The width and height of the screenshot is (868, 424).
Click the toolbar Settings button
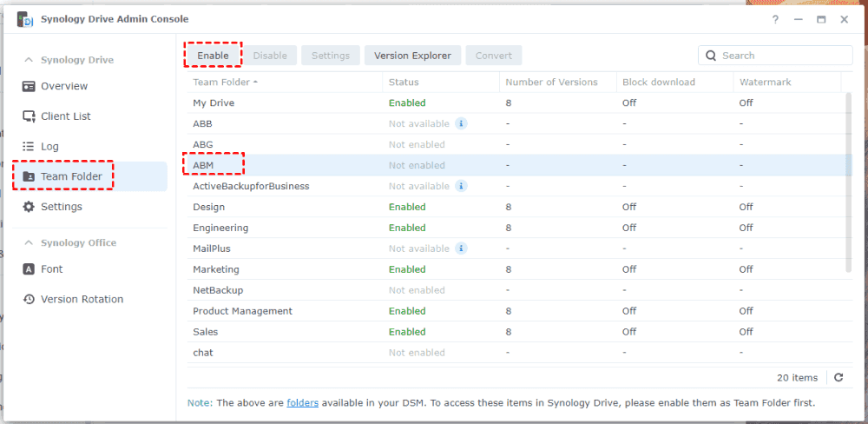coord(331,56)
